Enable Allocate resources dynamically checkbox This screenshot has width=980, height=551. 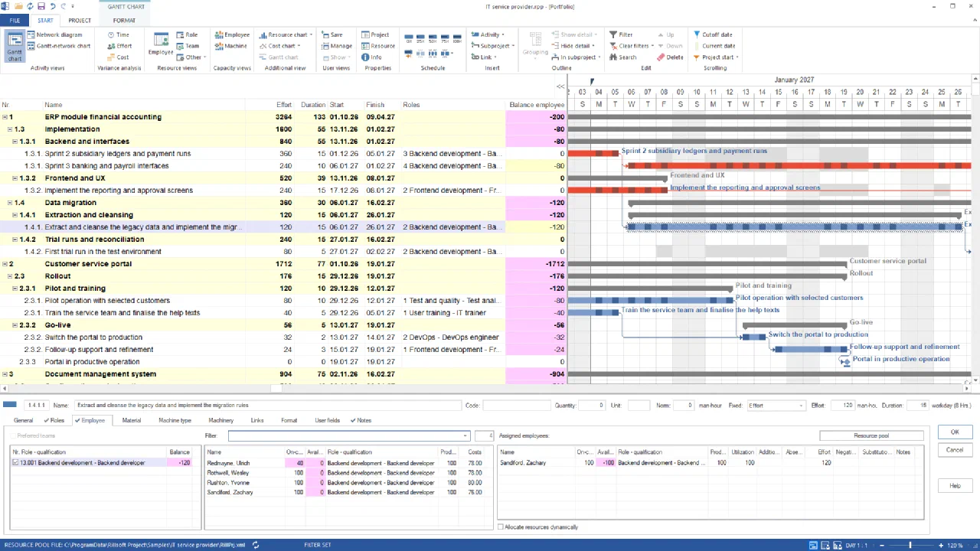pyautogui.click(x=501, y=527)
